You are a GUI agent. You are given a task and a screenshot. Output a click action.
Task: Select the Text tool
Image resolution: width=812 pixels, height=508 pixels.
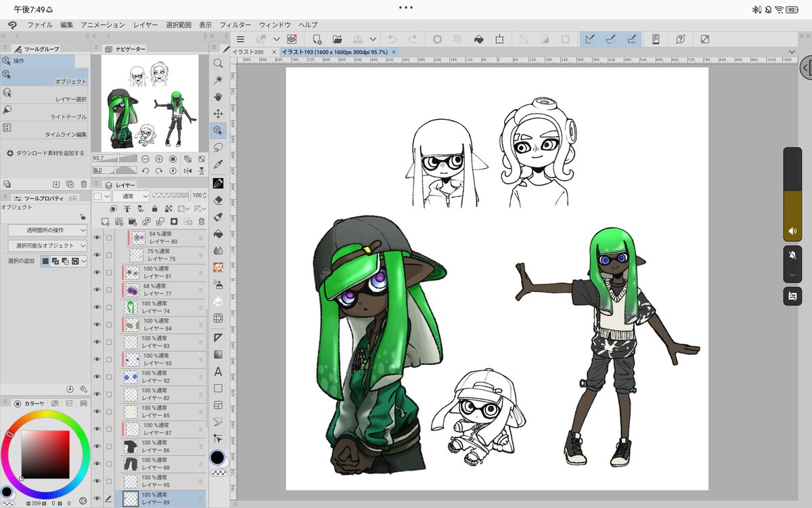pos(218,371)
